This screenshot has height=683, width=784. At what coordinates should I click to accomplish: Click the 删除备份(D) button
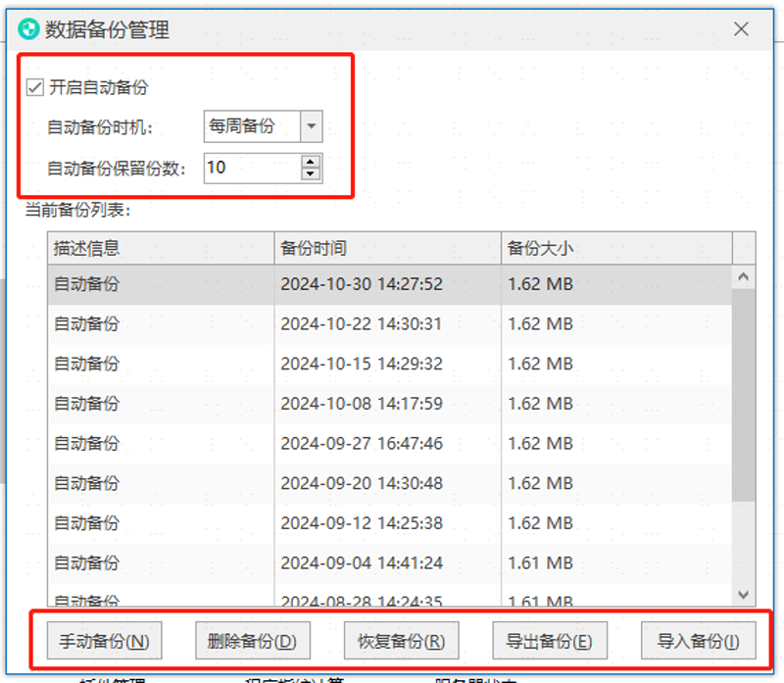point(253,641)
